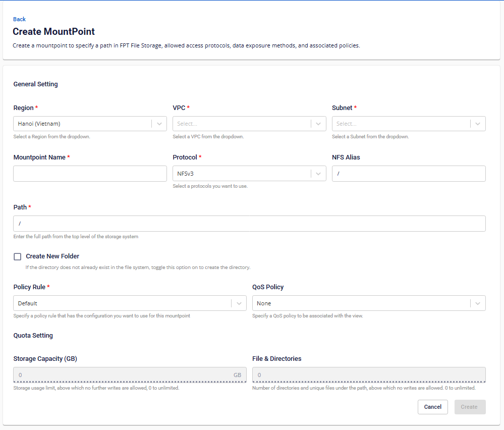Click the chevron arrow of QoS Policy dropdown
This screenshot has height=430, width=504.
click(478, 303)
